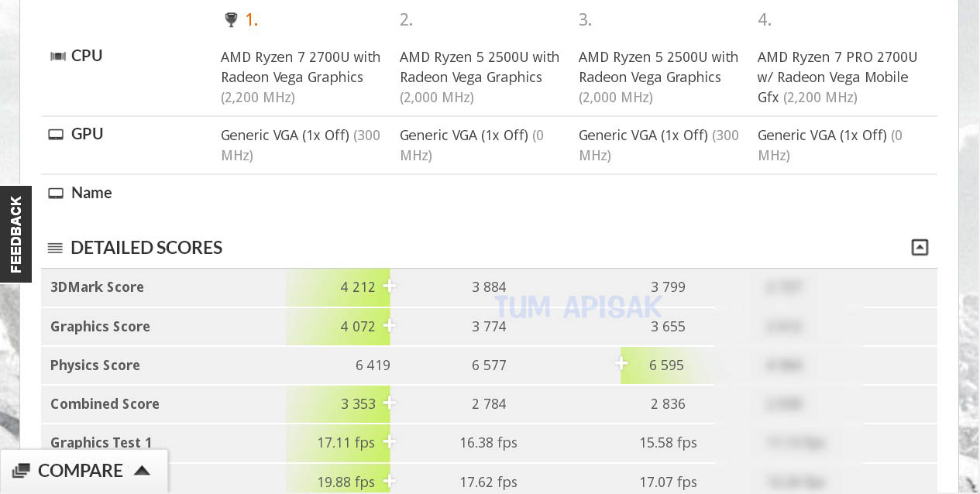Image resolution: width=980 pixels, height=494 pixels.
Task: Open the AMD Ryzen 7 2700U result
Action: click(x=301, y=67)
